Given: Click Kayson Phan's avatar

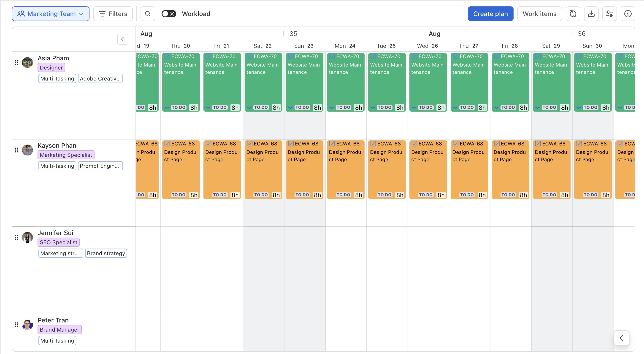Looking at the screenshot, I should [x=27, y=150].
